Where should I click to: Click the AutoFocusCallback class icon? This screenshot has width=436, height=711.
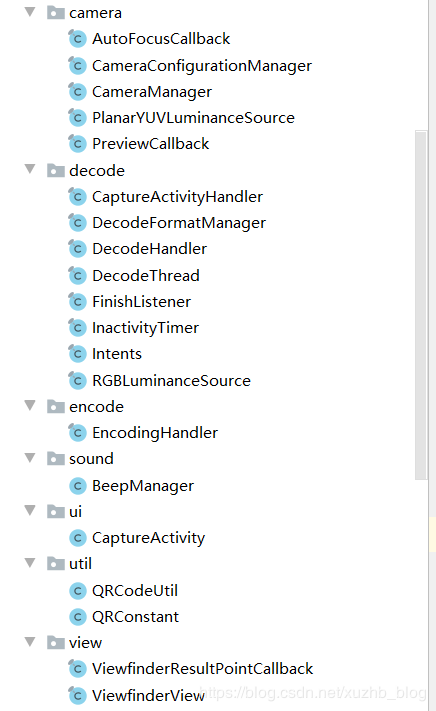point(77,39)
